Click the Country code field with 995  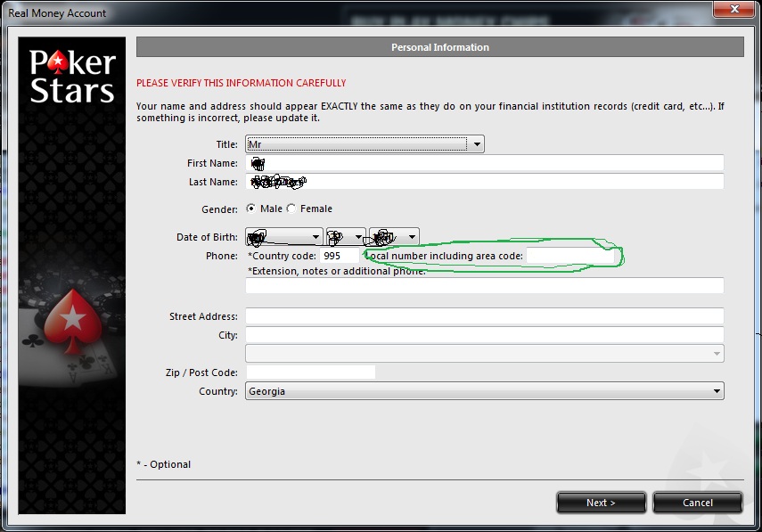[340, 256]
